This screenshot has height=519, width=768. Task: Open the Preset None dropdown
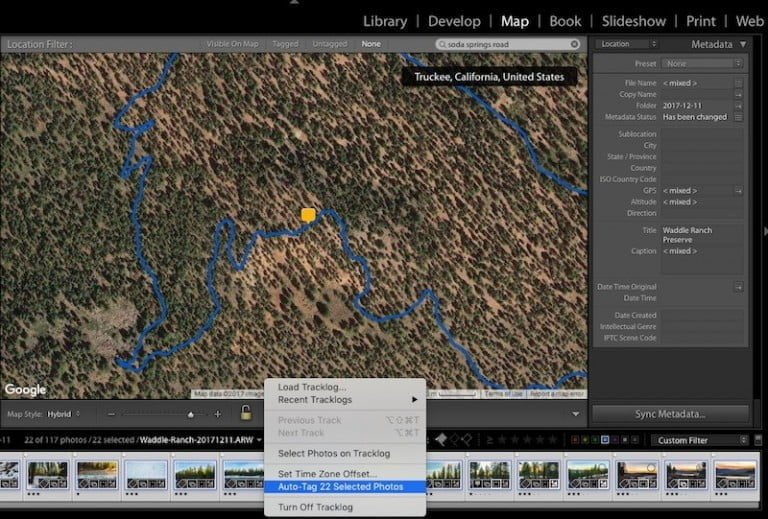pyautogui.click(x=702, y=64)
